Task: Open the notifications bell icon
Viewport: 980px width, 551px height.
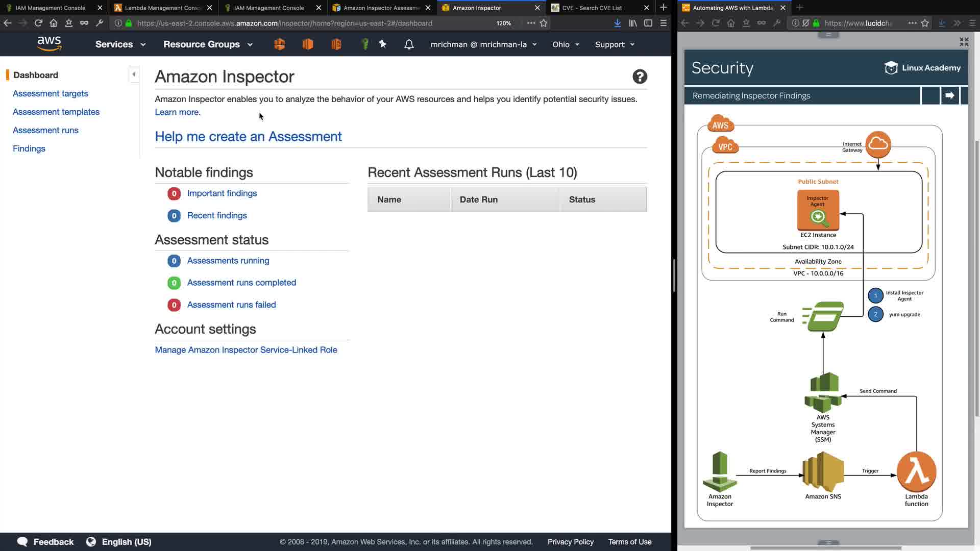Action: [x=409, y=44]
